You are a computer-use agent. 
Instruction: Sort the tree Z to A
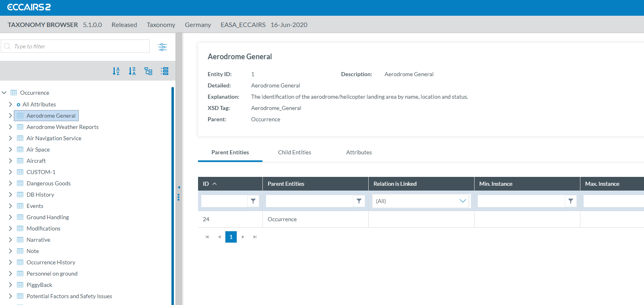[x=132, y=71]
